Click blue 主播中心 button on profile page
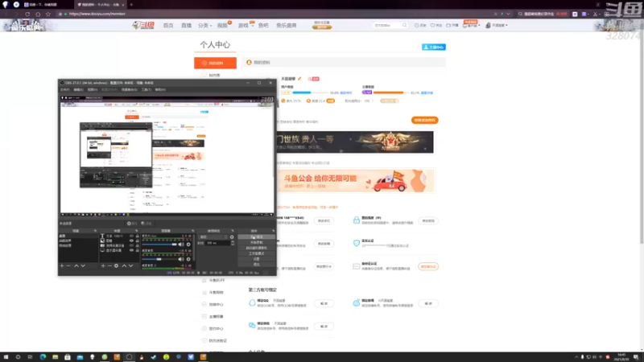 click(x=434, y=47)
